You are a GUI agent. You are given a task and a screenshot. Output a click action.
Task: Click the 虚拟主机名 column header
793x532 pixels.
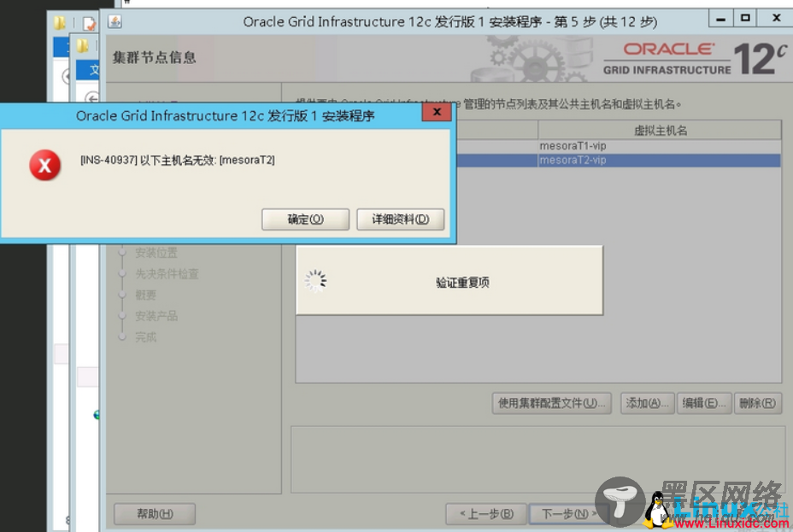660,131
